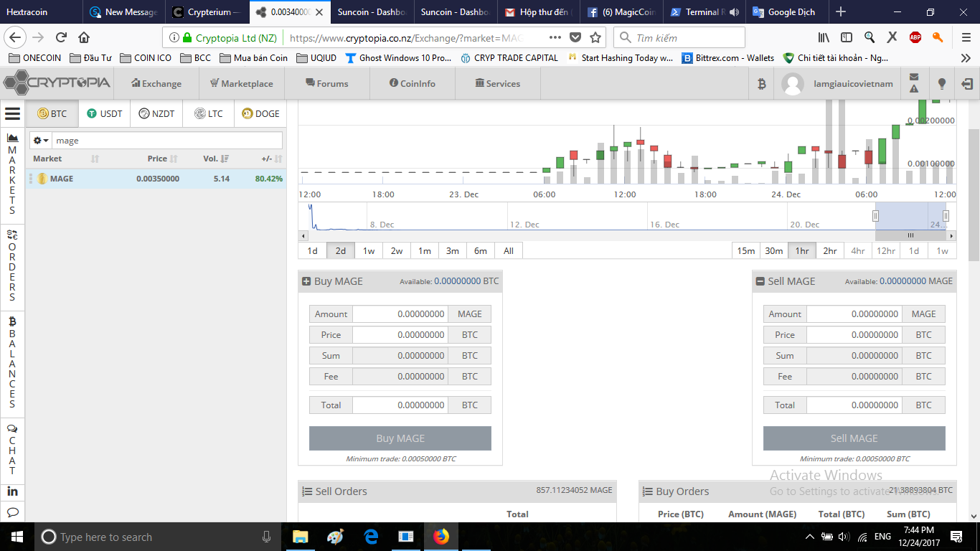The width and height of the screenshot is (980, 551).
Task: Save the page to Pocket
Action: point(575,37)
